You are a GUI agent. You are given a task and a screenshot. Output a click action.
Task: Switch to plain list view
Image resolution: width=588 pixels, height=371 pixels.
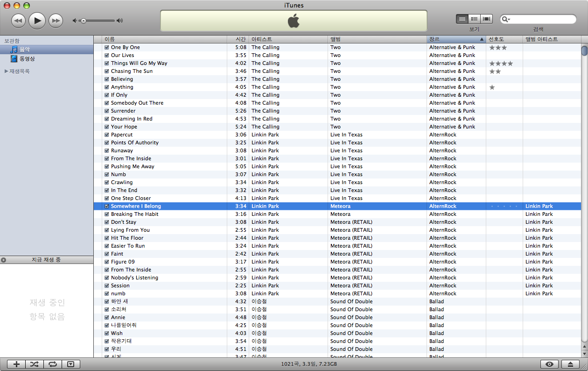(462, 19)
